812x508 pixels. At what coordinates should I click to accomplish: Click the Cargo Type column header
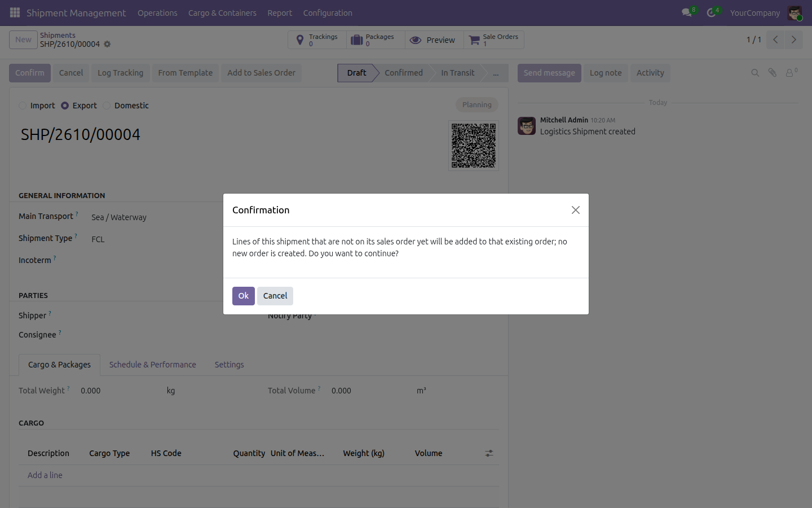[x=109, y=453]
